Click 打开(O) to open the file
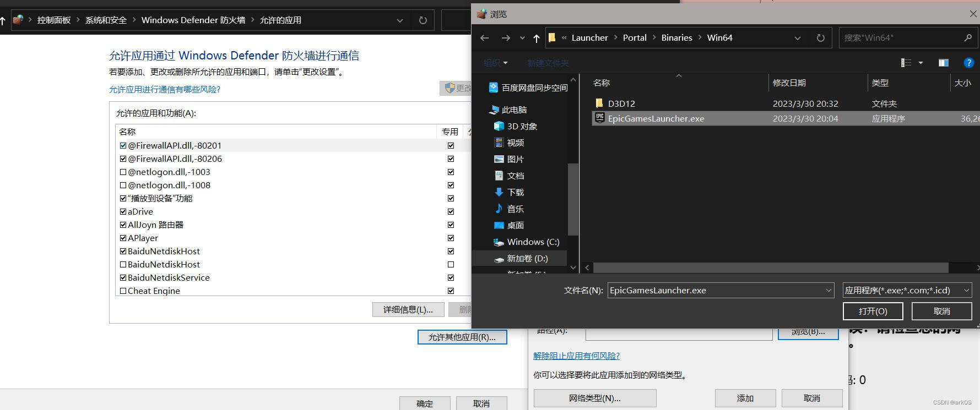Screen dimensions: 980x410 point(873,311)
